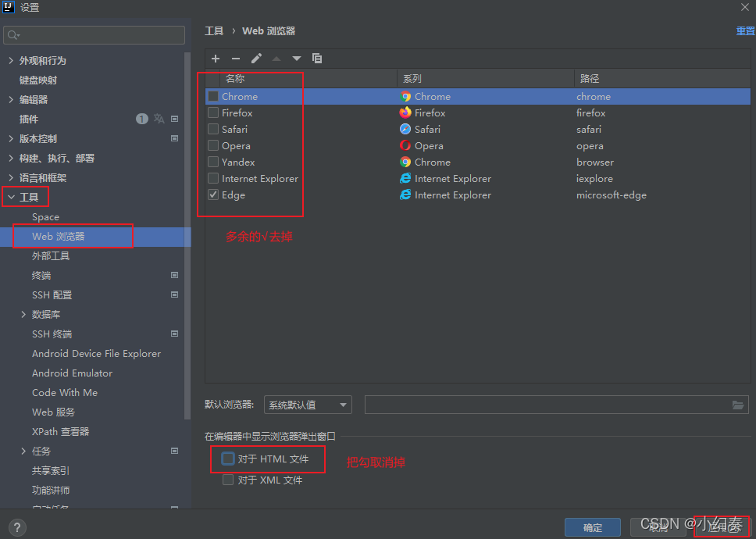Open 默认浏览器 dropdown 系统默认值
The height and width of the screenshot is (539, 756).
308,405
